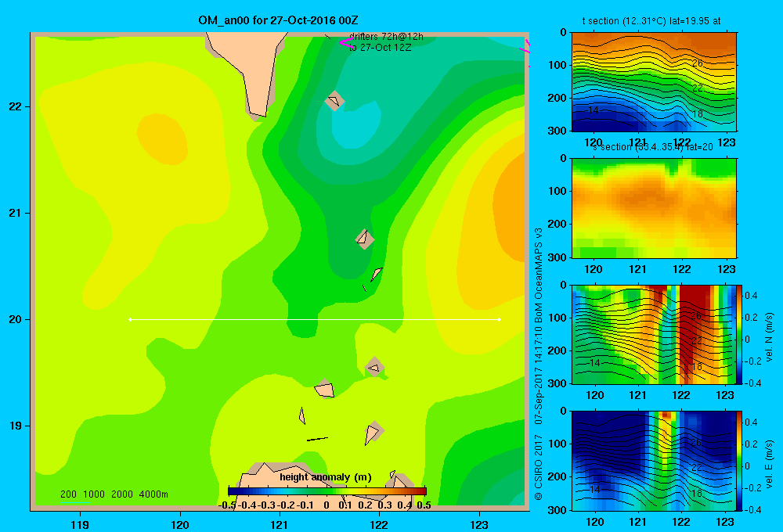Click the west endpoint of the white section line

pyautogui.click(x=130, y=319)
